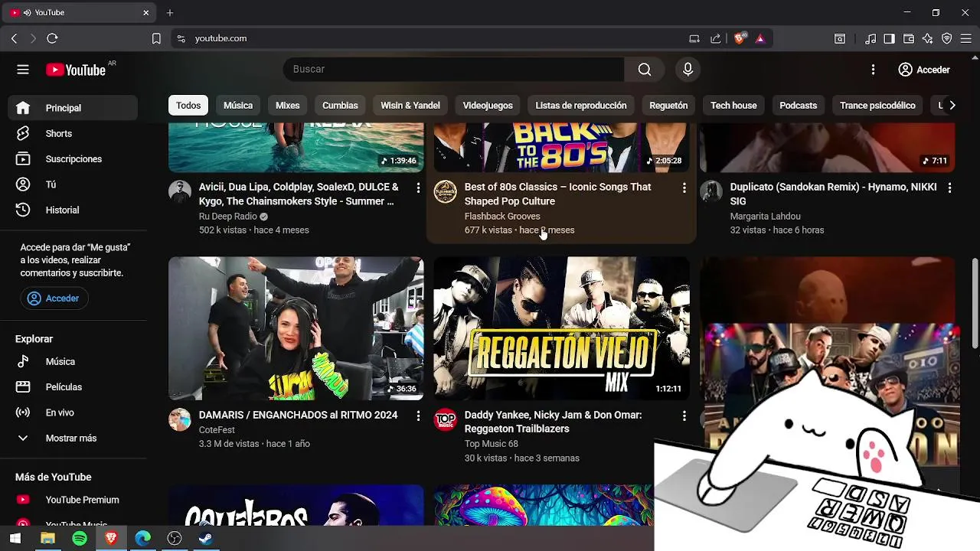Open Top Music 68 channel avatar
This screenshot has width=980, height=551.
446,419
